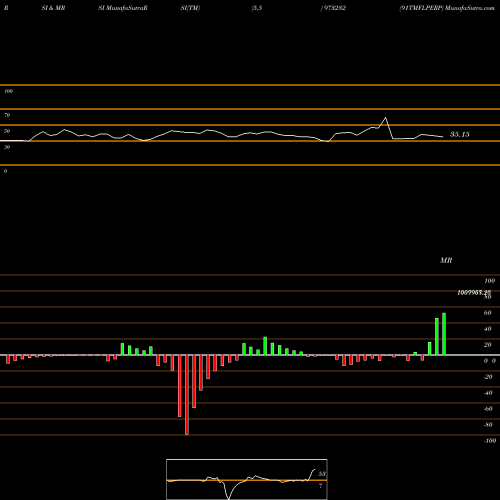Viewport: 500px width, 500px height.
Task: Click the RSI axis label 30
Action: (x=7, y=147)
